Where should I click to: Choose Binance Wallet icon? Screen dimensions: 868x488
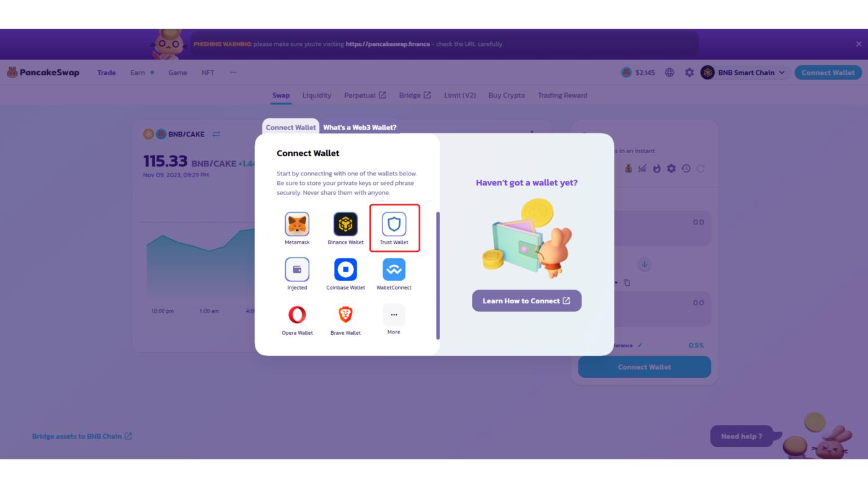pyautogui.click(x=345, y=224)
